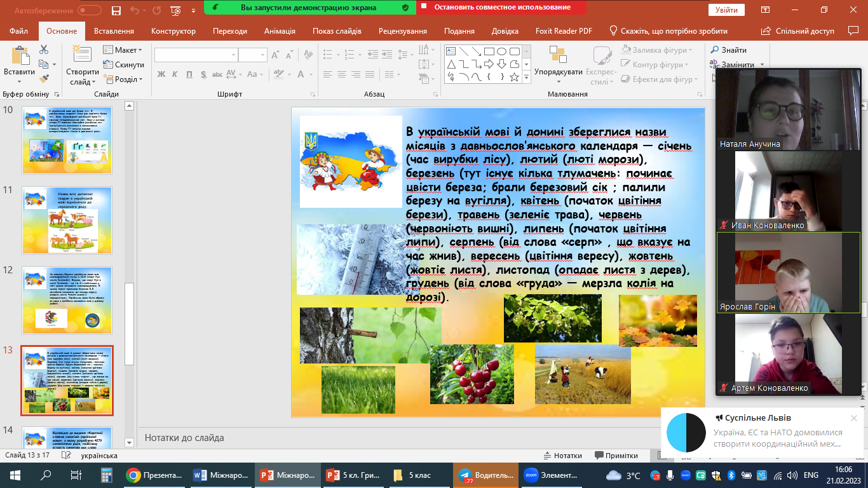This screenshot has height=488, width=868.
Task: Select slide 11 thumbnail in panel
Action: (x=67, y=220)
